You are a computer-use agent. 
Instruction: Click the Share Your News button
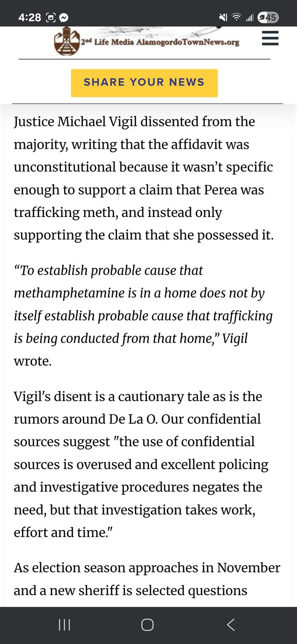pos(144,83)
